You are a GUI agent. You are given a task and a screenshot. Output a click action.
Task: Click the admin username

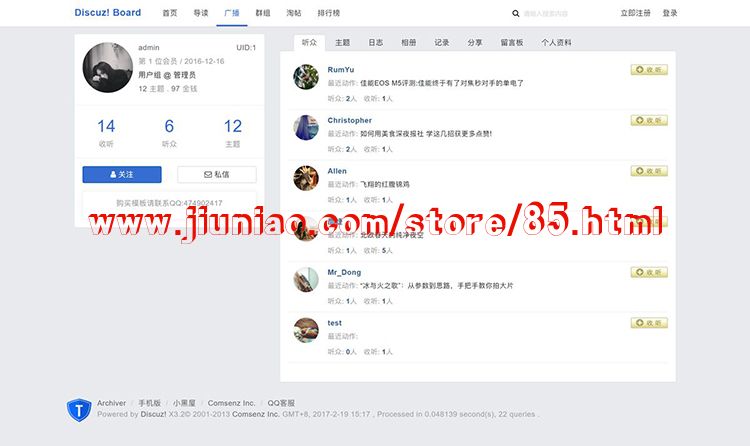[x=149, y=47]
